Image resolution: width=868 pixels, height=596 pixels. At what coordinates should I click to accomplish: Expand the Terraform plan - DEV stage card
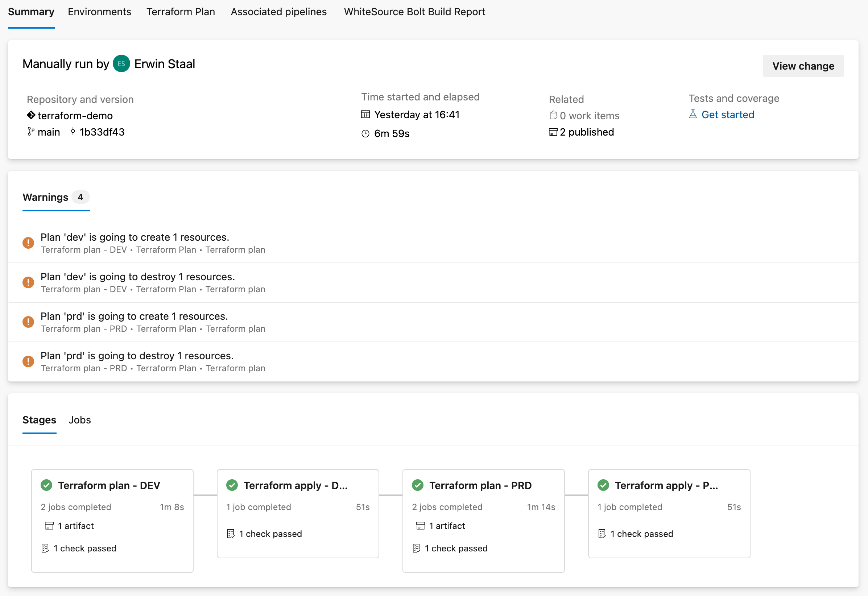click(110, 486)
